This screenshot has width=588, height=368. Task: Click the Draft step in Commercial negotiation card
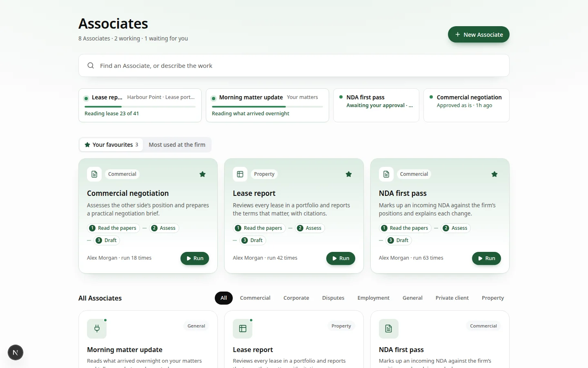point(107,240)
